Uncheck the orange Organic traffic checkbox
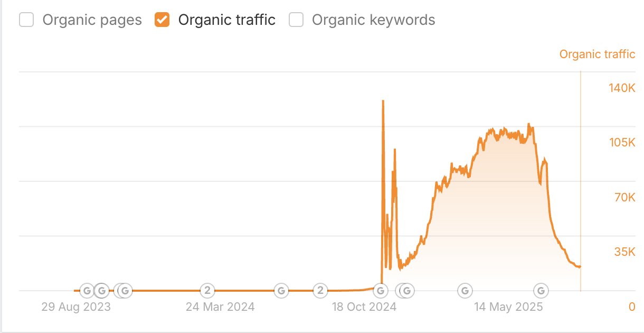This screenshot has width=644, height=333. 162,20
